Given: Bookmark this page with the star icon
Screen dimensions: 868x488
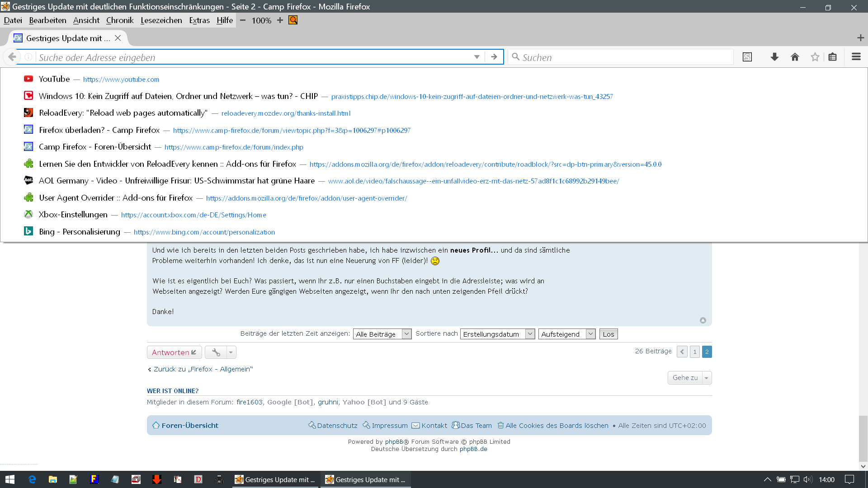Looking at the screenshot, I should [x=815, y=57].
